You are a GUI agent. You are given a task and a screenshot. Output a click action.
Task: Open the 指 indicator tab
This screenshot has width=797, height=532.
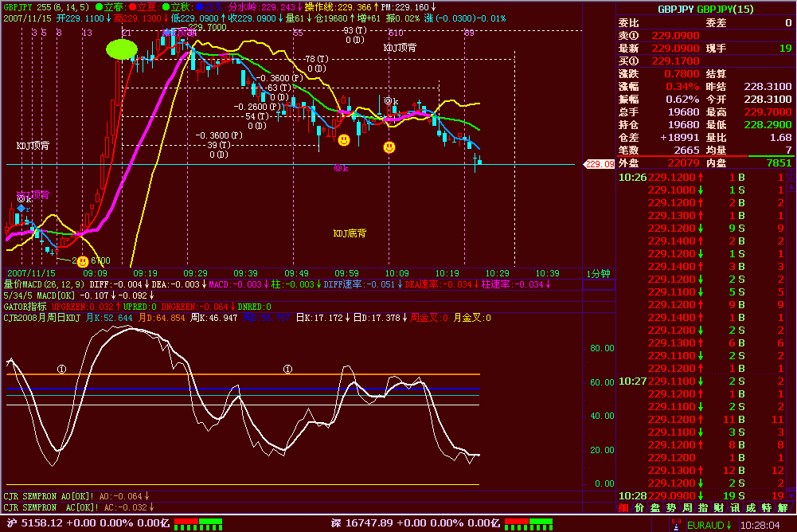coord(703,507)
